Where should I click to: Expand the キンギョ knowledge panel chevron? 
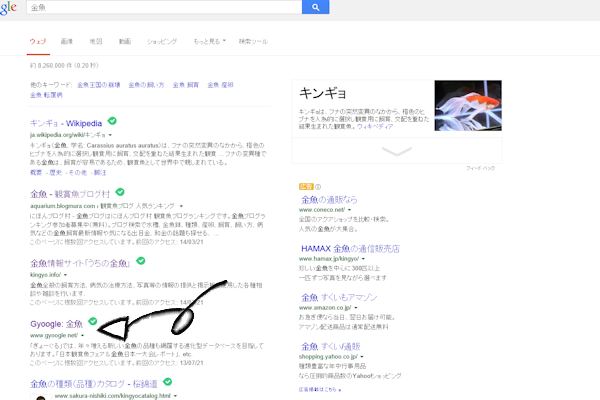[x=397, y=151]
